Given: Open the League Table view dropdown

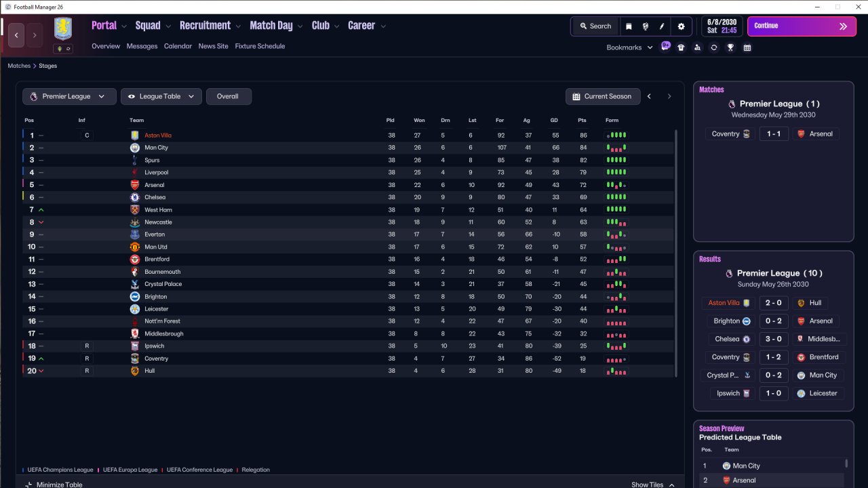Looking at the screenshot, I should tap(161, 96).
